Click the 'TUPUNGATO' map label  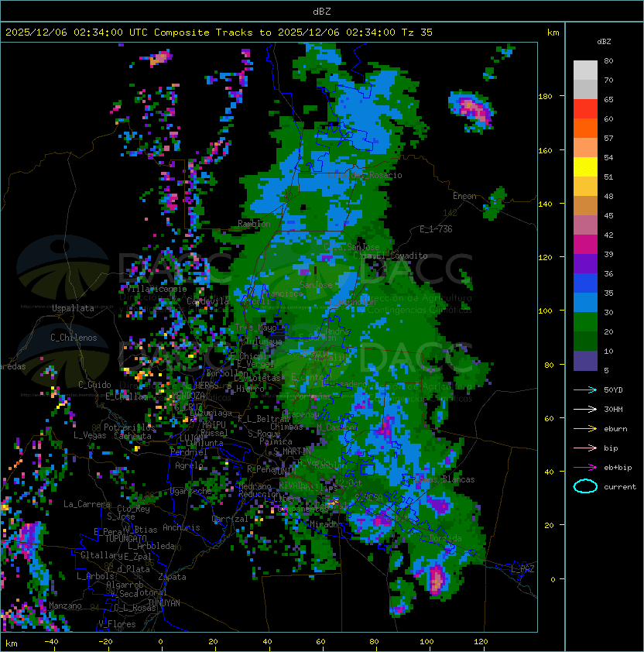coord(125,539)
